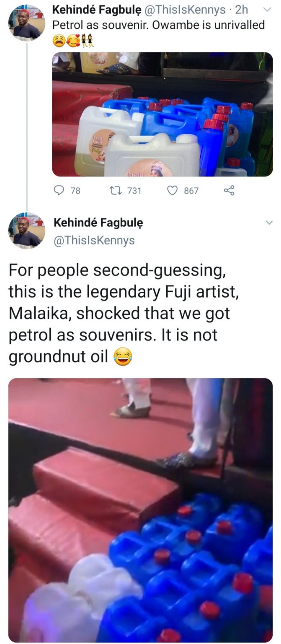Click the 867 likes count
This screenshot has height=644, width=281.
191,191
